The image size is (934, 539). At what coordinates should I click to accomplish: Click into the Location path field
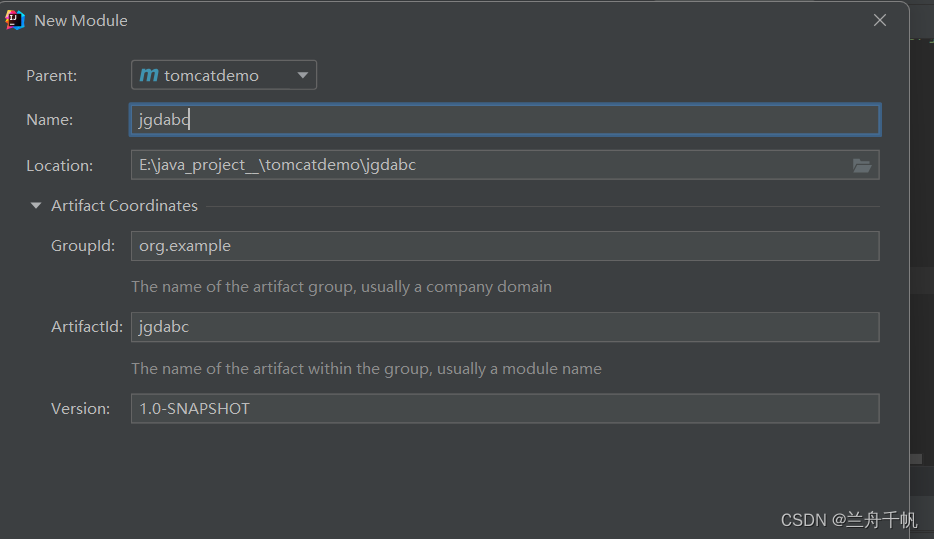(490, 165)
